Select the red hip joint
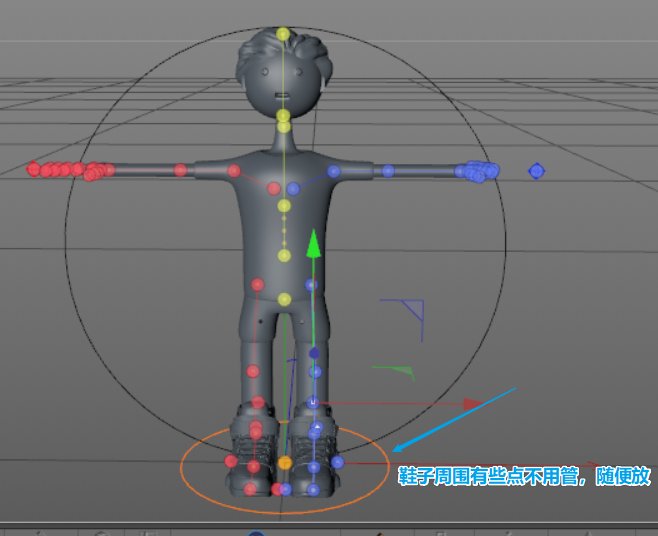This screenshot has height=536, width=658. click(x=257, y=285)
